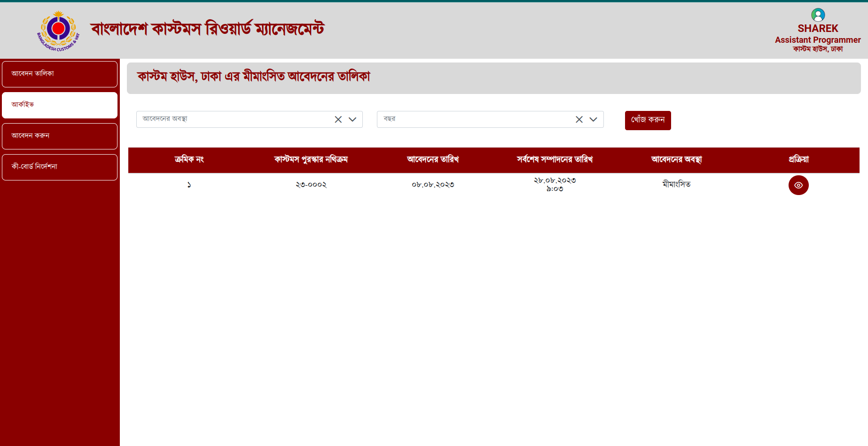
Task: Open the SHAREK user profile avatar
Action: pyautogui.click(x=818, y=15)
